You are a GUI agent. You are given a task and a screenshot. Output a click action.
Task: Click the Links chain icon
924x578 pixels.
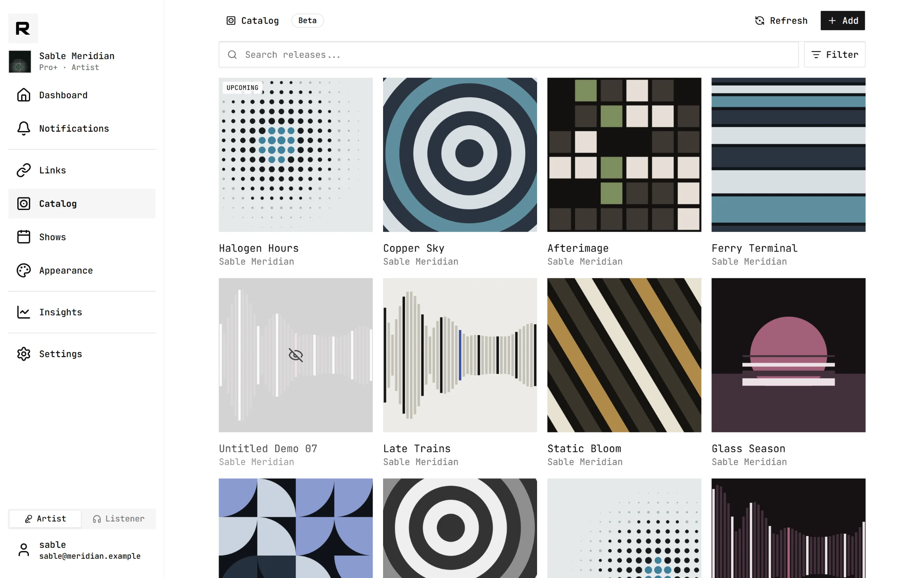(23, 170)
